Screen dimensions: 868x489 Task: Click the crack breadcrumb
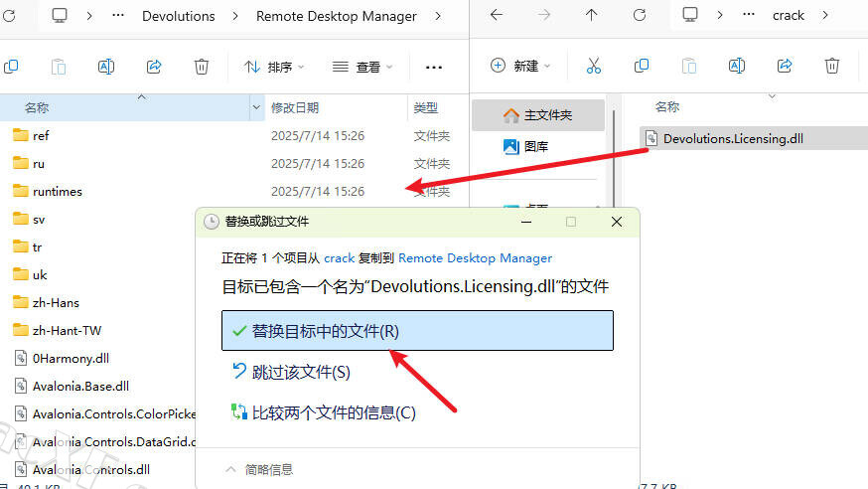[x=789, y=16]
